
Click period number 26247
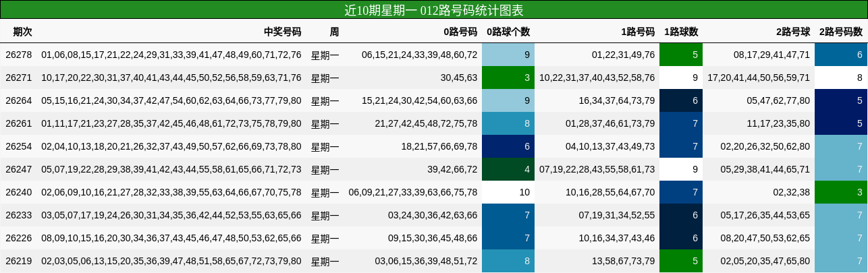[x=18, y=169]
